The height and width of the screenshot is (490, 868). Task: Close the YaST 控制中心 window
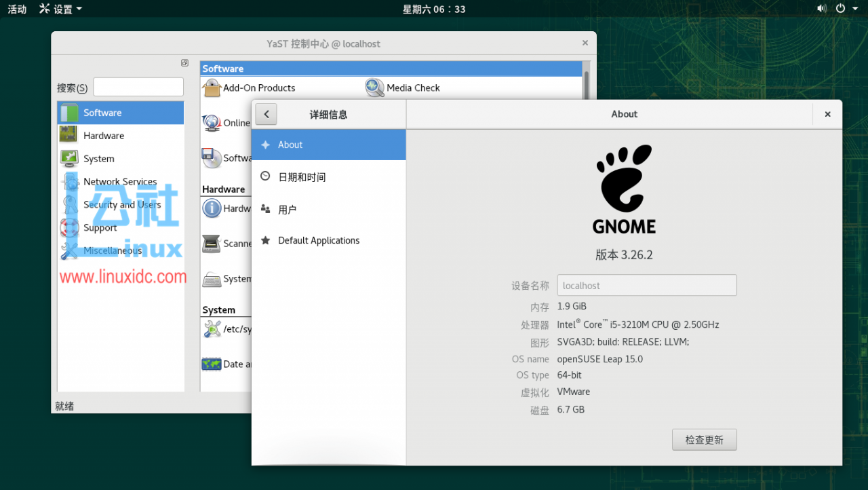(585, 43)
